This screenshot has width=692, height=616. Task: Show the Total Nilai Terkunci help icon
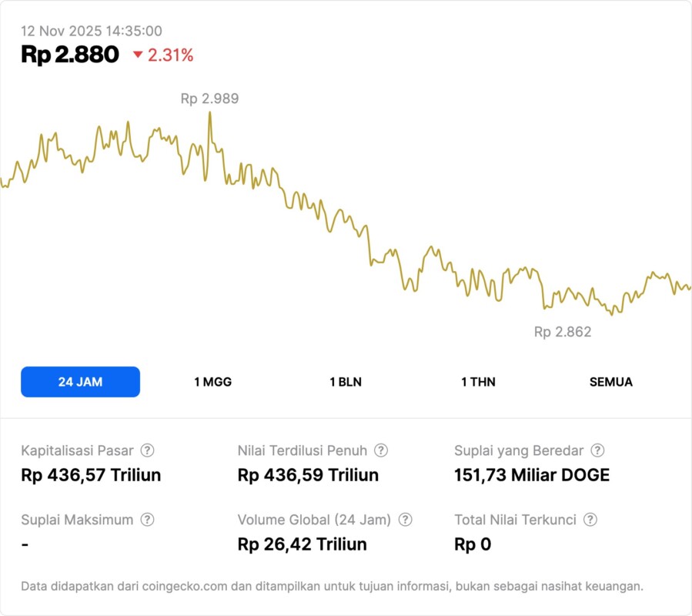pyautogui.click(x=590, y=520)
